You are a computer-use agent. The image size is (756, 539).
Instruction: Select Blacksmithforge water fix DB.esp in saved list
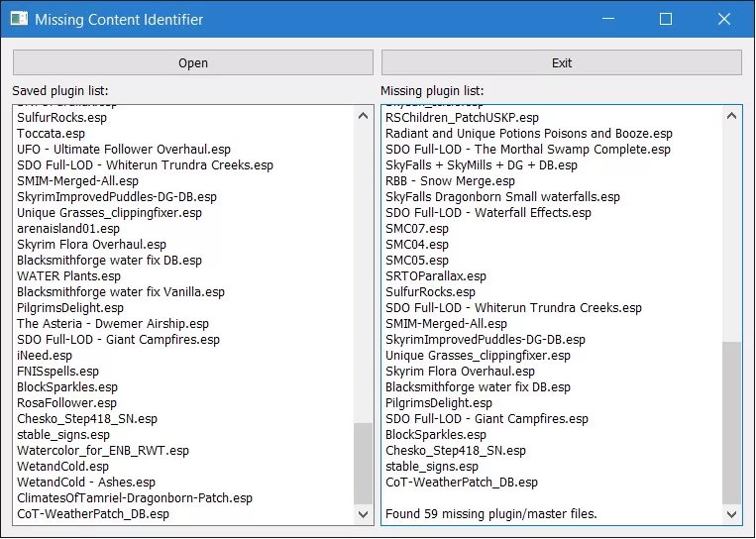coord(109,261)
